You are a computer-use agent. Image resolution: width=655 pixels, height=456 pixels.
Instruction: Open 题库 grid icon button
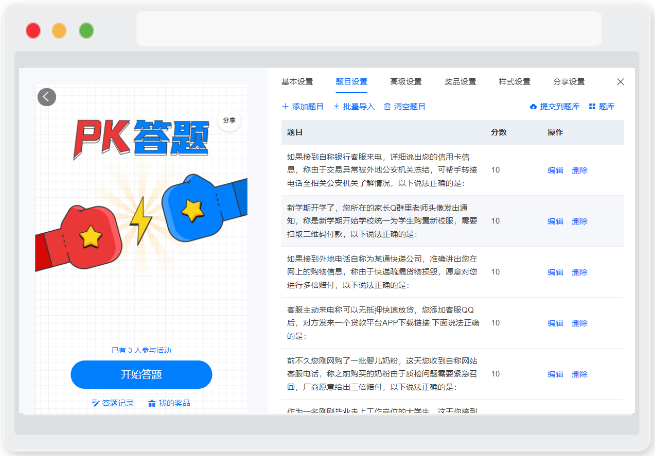pyautogui.click(x=602, y=107)
